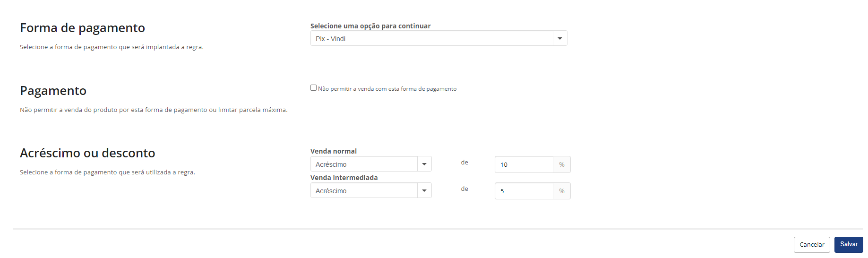Check 'Não permitir a venda' checkbox
This screenshot has height=258, width=868.
pyautogui.click(x=313, y=87)
